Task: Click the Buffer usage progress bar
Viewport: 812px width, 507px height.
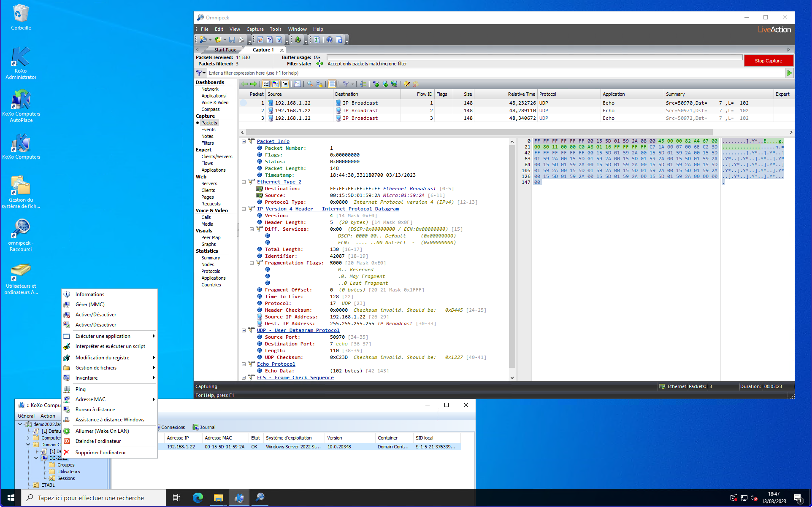Action: [x=534, y=57]
